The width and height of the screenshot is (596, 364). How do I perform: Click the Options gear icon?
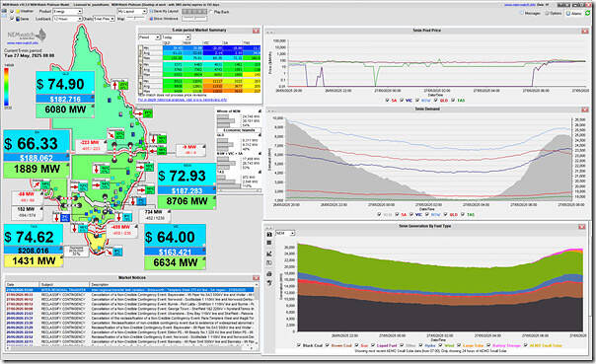click(x=547, y=13)
